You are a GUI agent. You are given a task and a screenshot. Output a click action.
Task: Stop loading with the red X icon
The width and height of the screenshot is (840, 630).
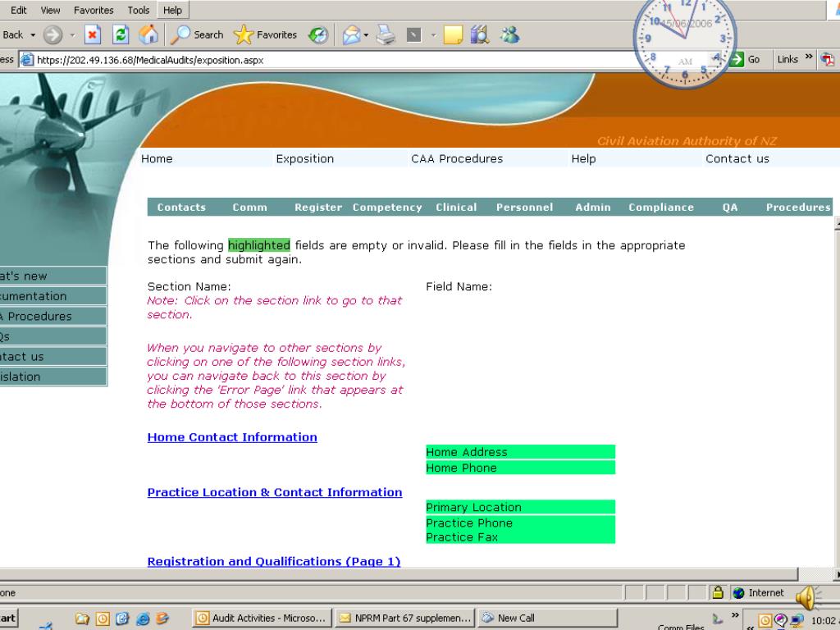(x=93, y=34)
